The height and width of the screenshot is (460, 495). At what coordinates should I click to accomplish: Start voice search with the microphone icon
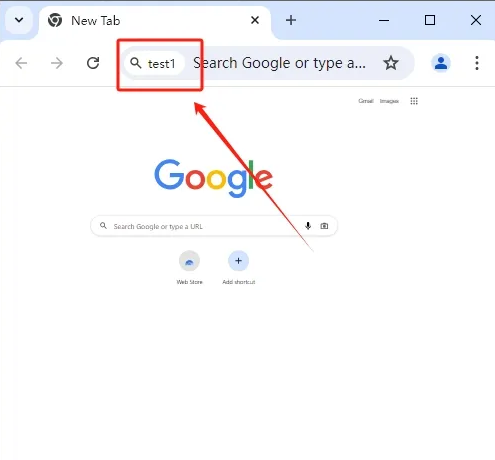pyautogui.click(x=308, y=226)
